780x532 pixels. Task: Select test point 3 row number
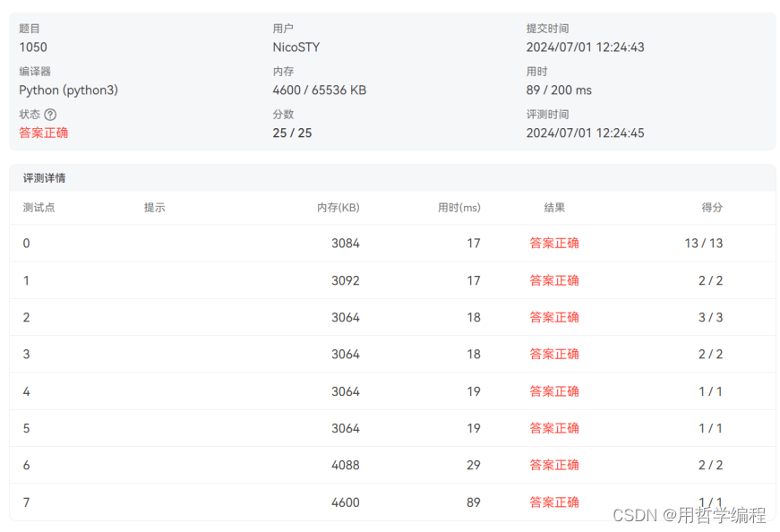pos(26,355)
